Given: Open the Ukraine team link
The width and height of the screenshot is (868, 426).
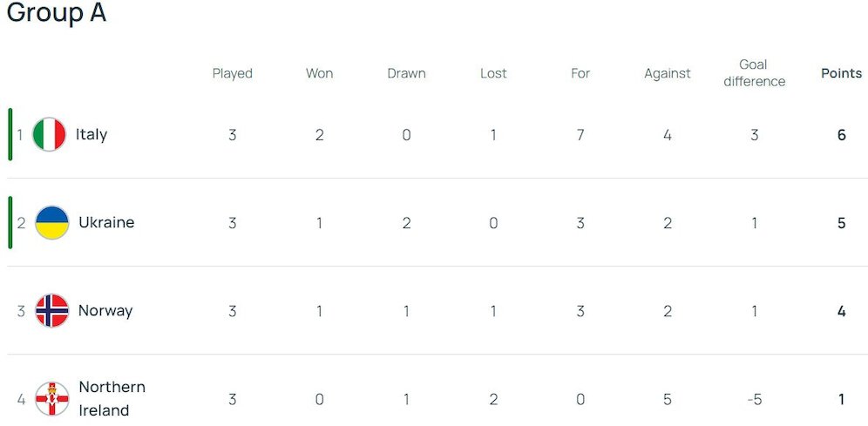Looking at the screenshot, I should 106,222.
